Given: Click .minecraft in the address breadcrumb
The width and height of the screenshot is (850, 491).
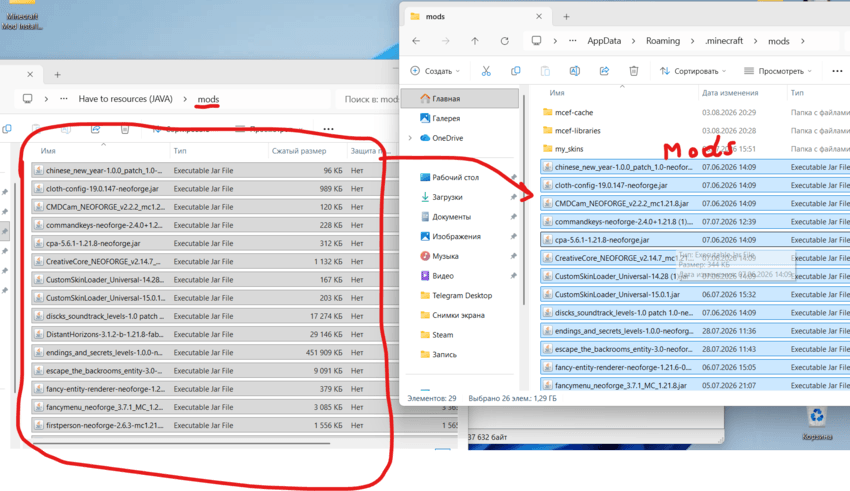Looking at the screenshot, I should coord(724,41).
